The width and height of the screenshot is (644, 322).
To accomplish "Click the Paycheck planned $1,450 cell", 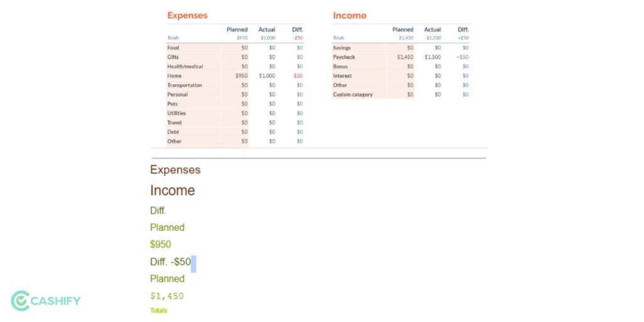I will (x=405, y=57).
